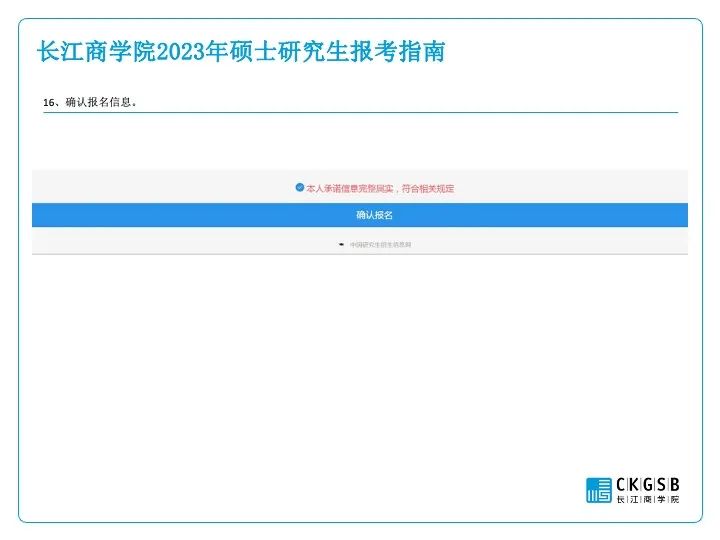This screenshot has width=720, height=540.
Task: Click the heading 长江商学院2023年硕士研究生报考指南
Action: (x=241, y=51)
